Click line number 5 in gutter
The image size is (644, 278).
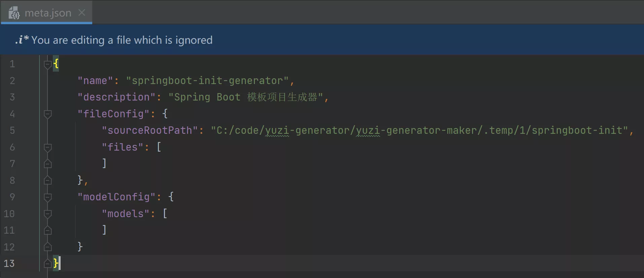12,130
